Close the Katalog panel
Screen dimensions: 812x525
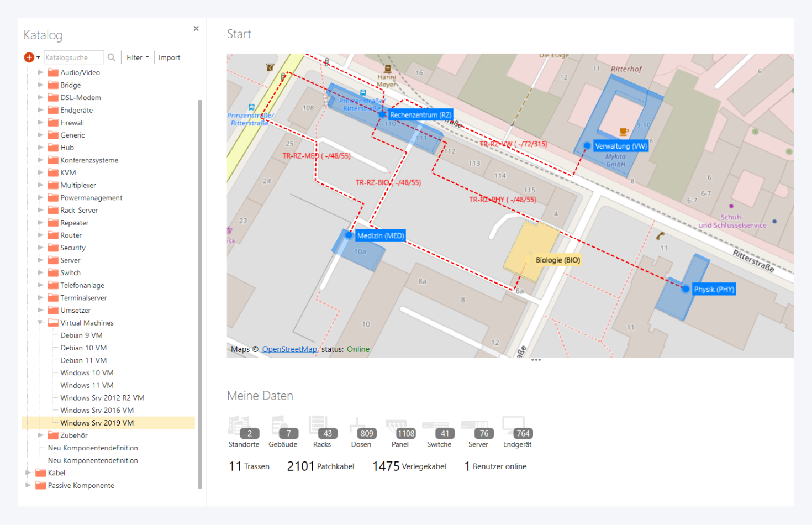pyautogui.click(x=196, y=29)
